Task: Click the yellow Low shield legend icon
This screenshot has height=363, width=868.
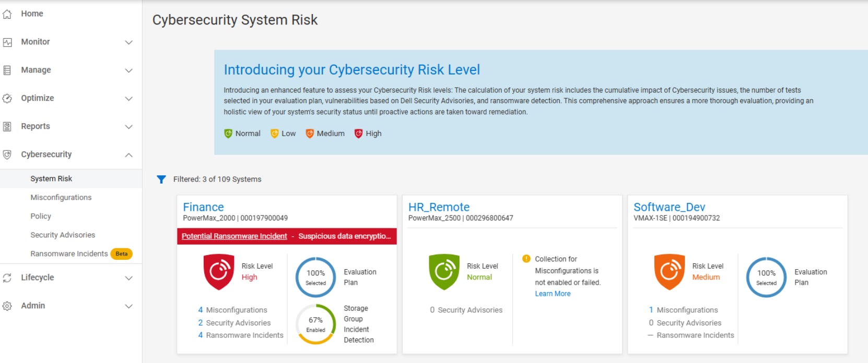Action: coord(274,134)
